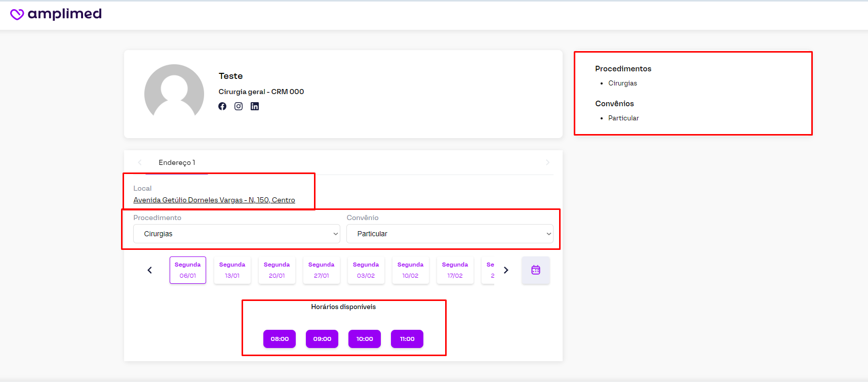Select the 08:00 time slot

[x=280, y=339]
